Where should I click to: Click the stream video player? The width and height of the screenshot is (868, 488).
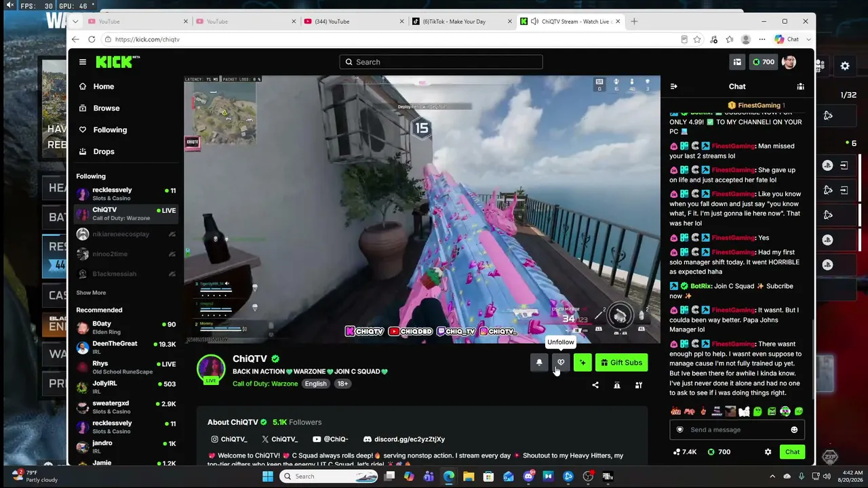(x=422, y=209)
